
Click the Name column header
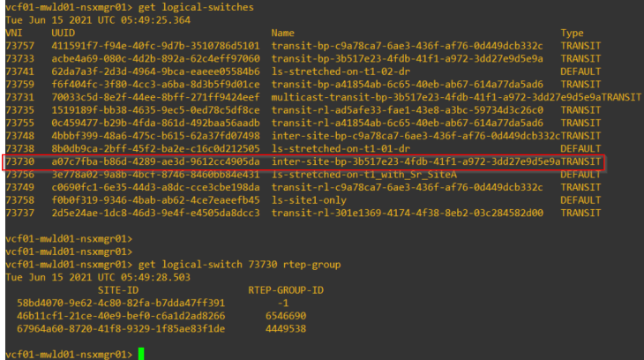click(282, 33)
